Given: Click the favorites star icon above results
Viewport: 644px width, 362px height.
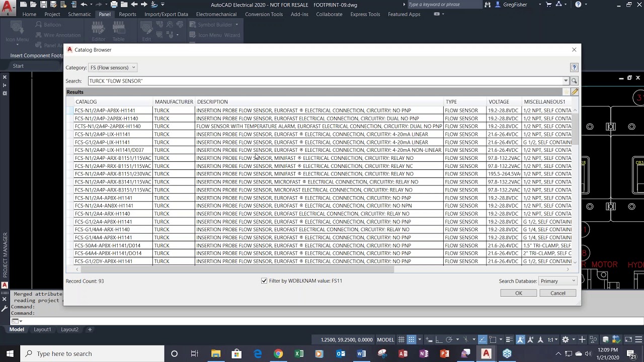Looking at the screenshot, I should point(567,92).
